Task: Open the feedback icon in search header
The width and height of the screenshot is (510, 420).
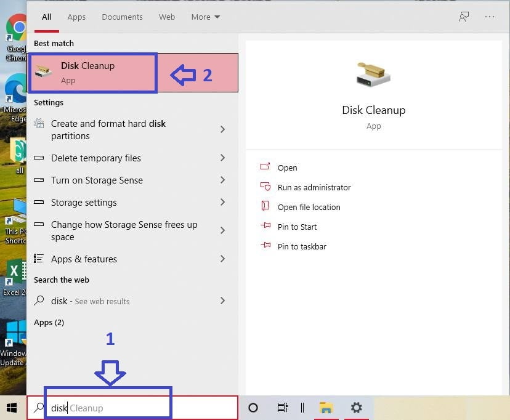Action: pos(463,17)
